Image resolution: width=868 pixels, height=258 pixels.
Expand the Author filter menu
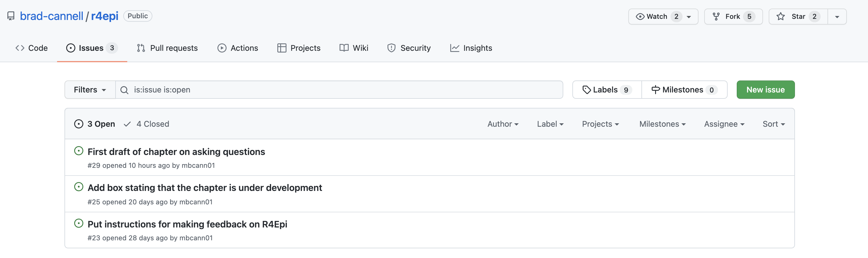point(503,124)
